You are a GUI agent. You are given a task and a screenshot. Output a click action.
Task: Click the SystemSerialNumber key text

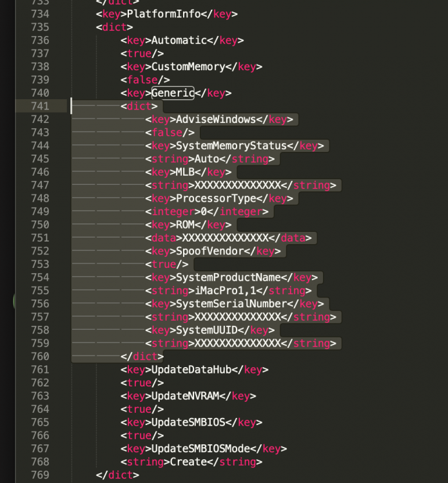coord(231,304)
